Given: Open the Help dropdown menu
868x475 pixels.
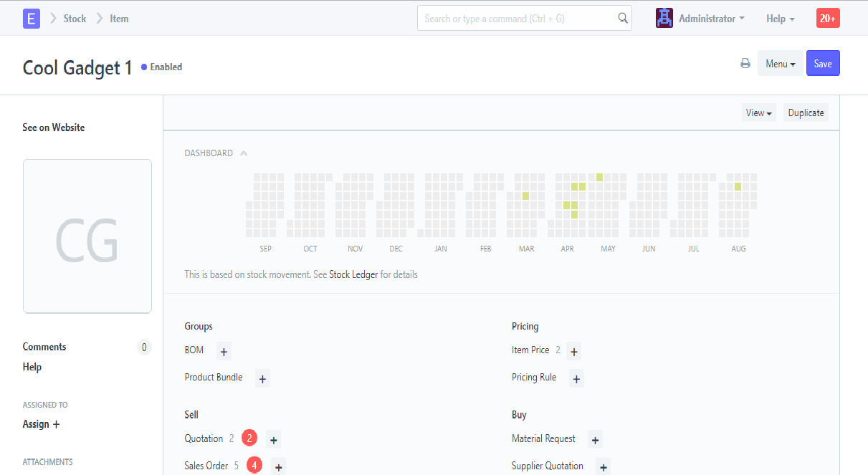Looking at the screenshot, I should 780,19.
